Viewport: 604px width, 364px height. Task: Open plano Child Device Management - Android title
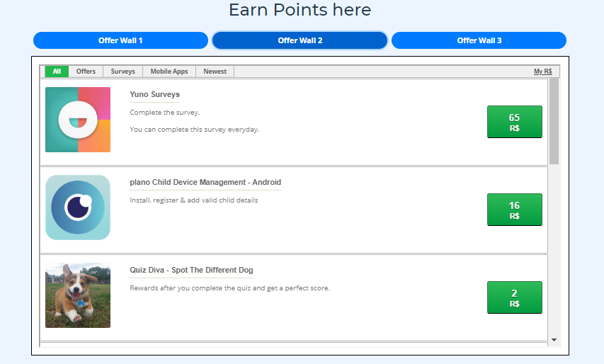(205, 182)
